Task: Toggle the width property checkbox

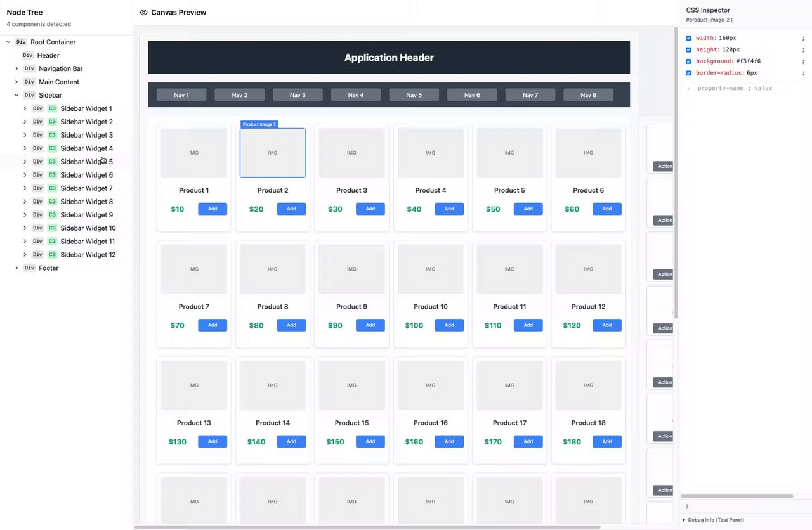Action: [x=689, y=38]
